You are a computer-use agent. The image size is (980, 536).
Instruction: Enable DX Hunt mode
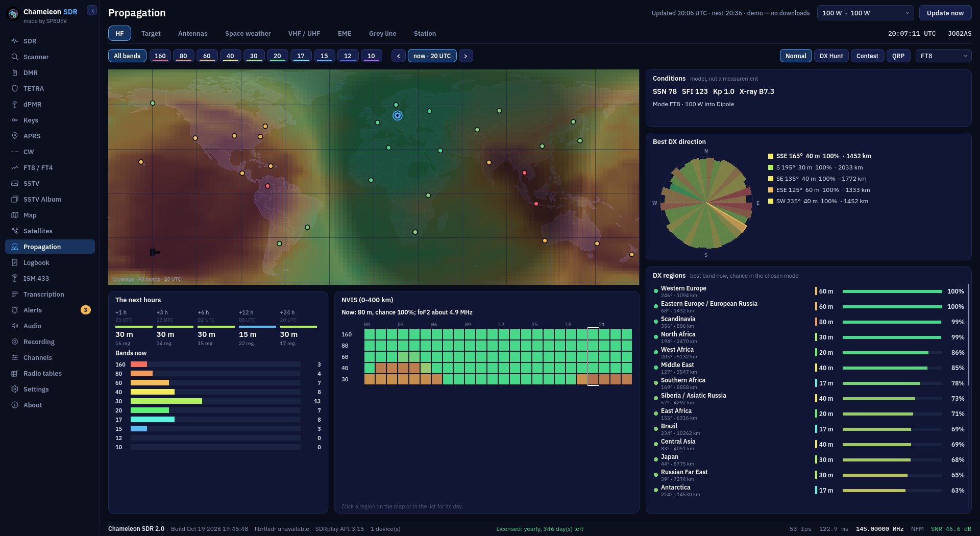click(x=831, y=56)
